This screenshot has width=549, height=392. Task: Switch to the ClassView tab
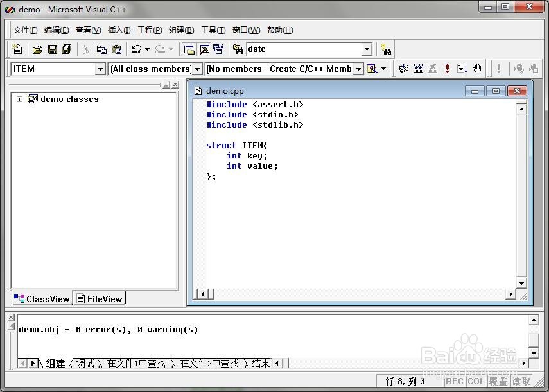click(x=42, y=298)
